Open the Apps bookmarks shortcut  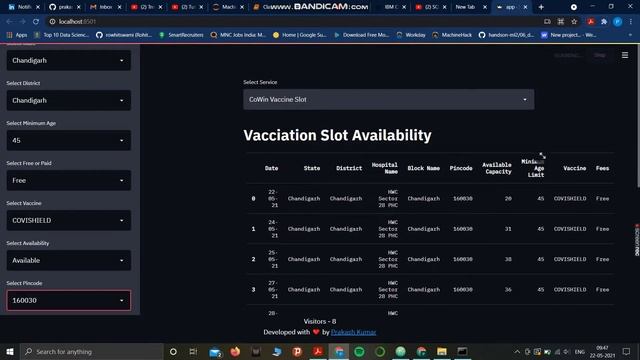click(x=17, y=35)
